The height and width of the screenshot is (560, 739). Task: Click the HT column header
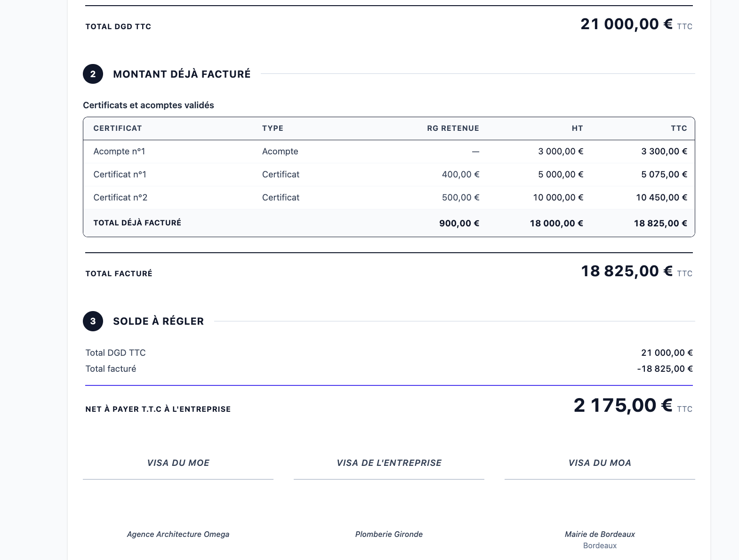click(x=578, y=128)
